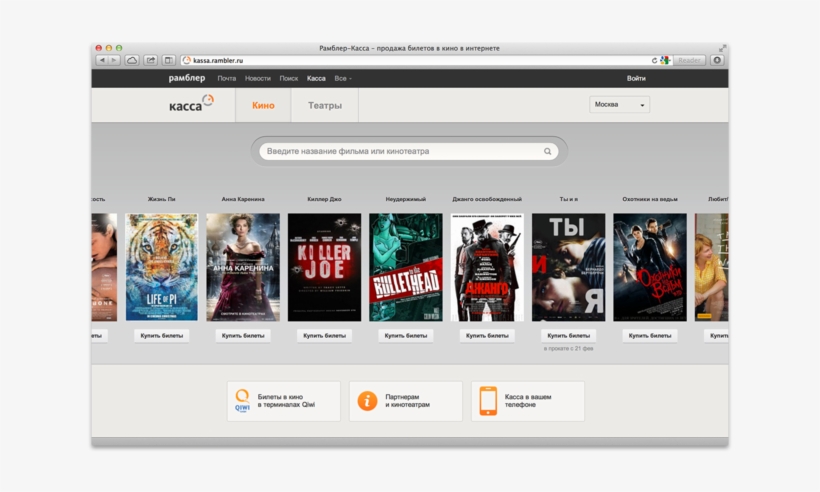Click the Qiwi terminal logo icon

tap(242, 401)
